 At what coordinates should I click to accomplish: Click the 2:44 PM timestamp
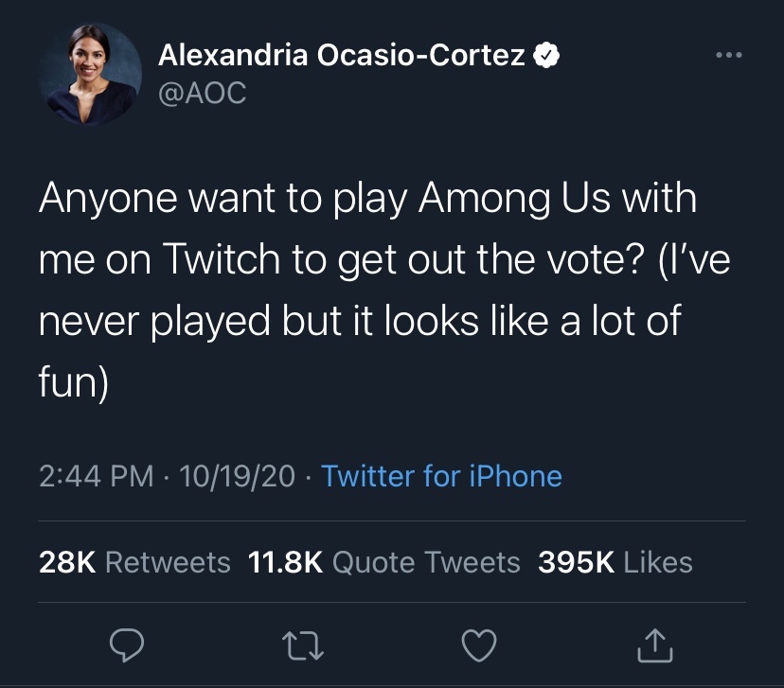[96, 476]
